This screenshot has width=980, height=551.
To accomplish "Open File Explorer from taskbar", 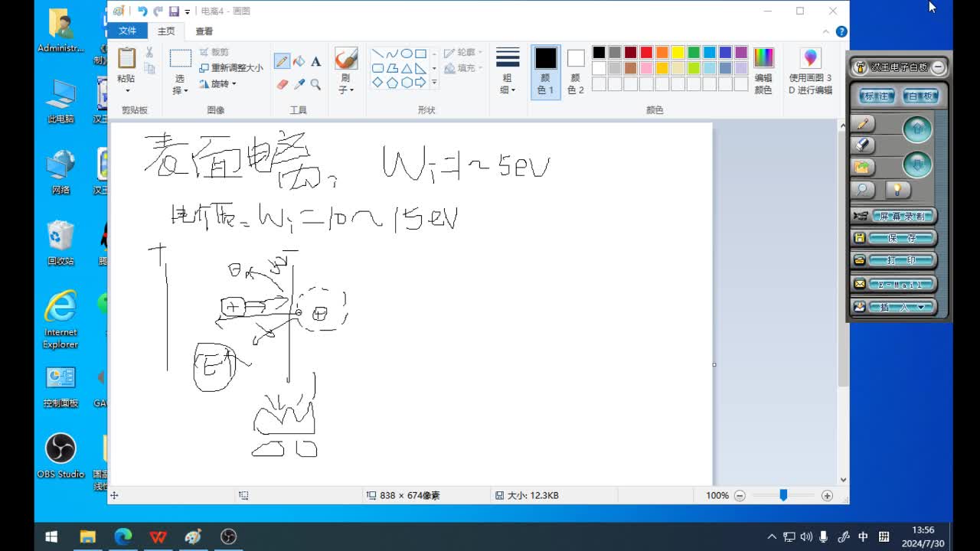I will 88,536.
